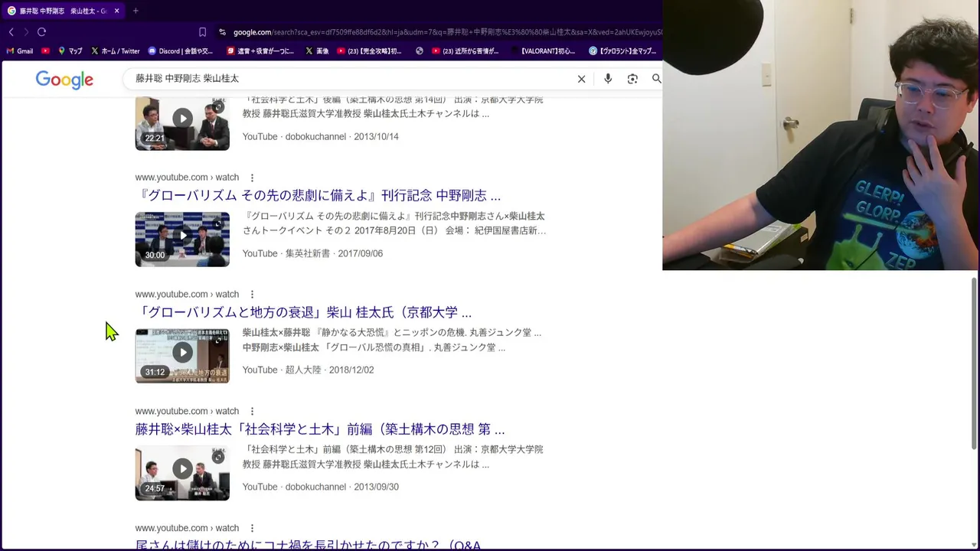Screen dimensions: 980x551
Task: Start voice search with the microphone icon
Action: [x=608, y=79]
